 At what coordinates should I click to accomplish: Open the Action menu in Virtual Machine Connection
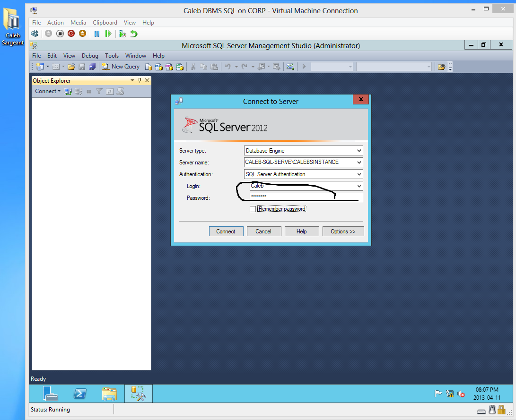[x=55, y=22]
